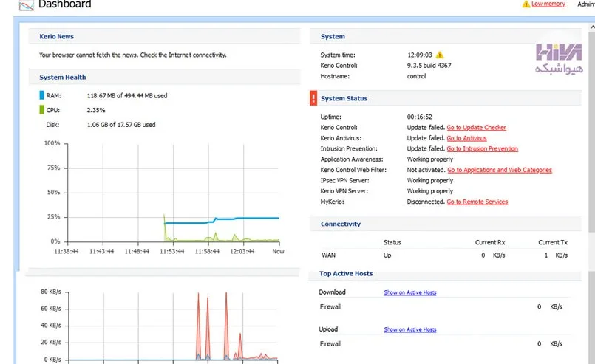This screenshot has width=595, height=364.
Task: Click the system time value 12:09:03
Action: tap(419, 55)
